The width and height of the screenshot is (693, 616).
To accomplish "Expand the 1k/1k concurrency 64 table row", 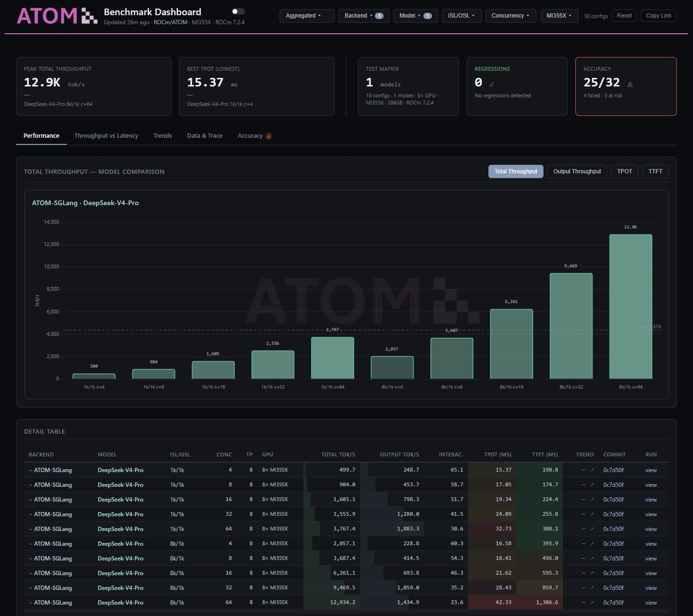I will pyautogui.click(x=31, y=529).
